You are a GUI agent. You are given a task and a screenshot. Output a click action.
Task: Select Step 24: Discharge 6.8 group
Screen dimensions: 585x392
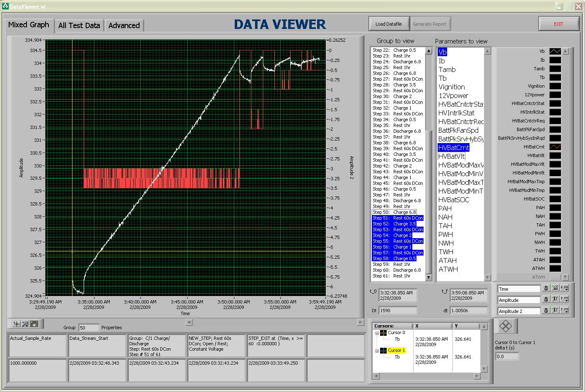[x=397, y=62]
